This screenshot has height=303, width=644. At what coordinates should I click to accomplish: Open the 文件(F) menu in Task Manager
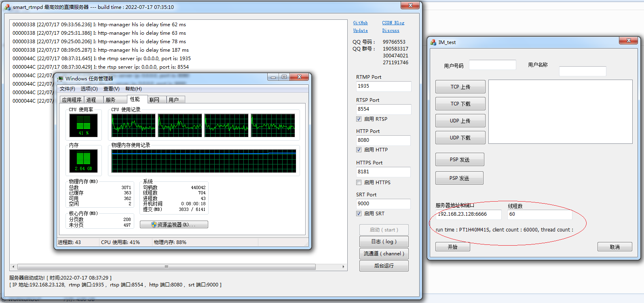point(68,89)
